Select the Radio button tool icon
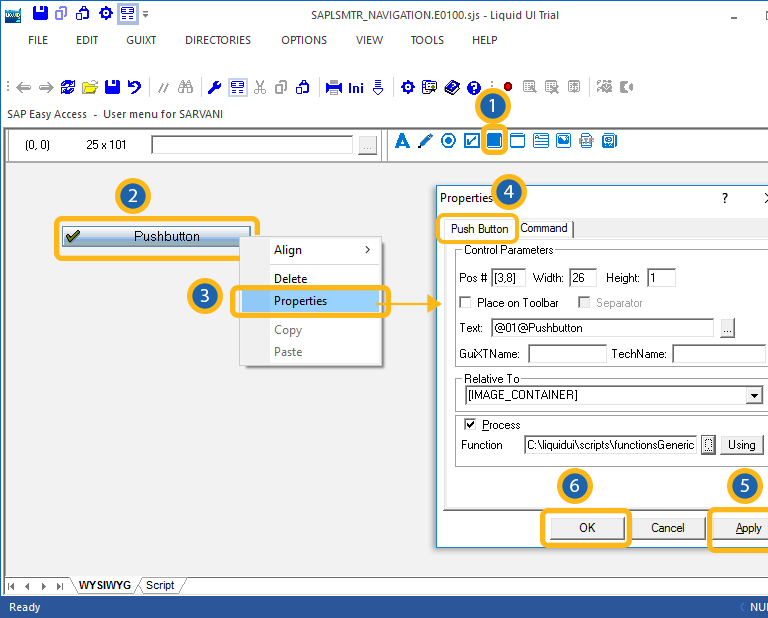Image resolution: width=768 pixels, height=618 pixels. coord(448,141)
